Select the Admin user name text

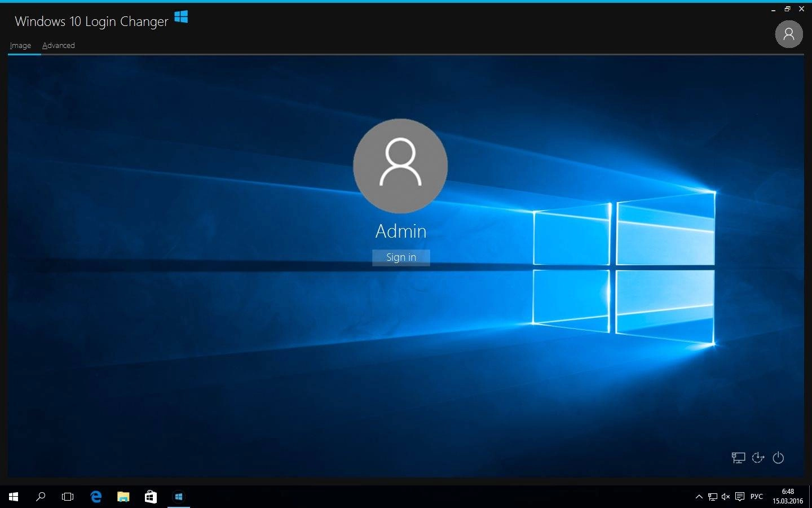coord(401,231)
